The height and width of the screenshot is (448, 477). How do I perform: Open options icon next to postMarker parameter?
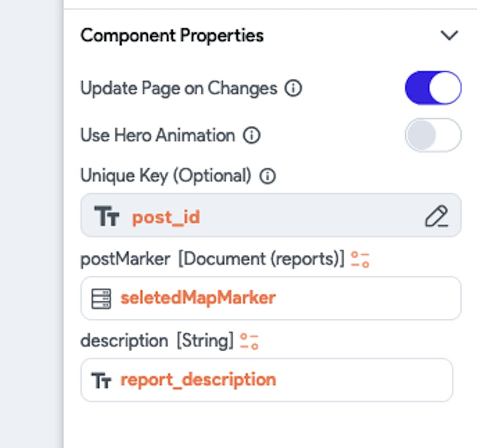point(360,260)
